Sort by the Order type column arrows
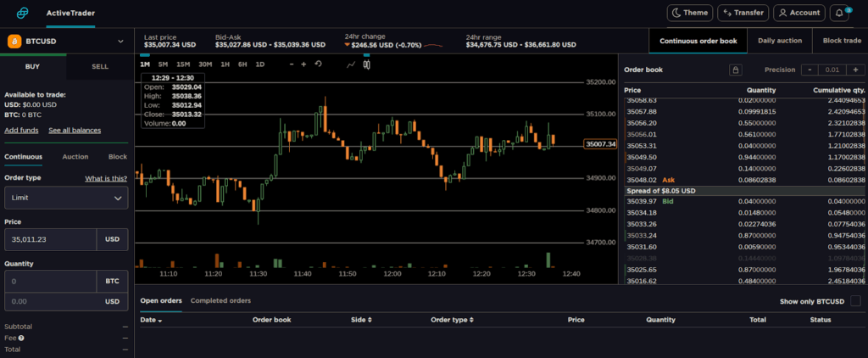The image size is (868, 358). click(x=472, y=320)
